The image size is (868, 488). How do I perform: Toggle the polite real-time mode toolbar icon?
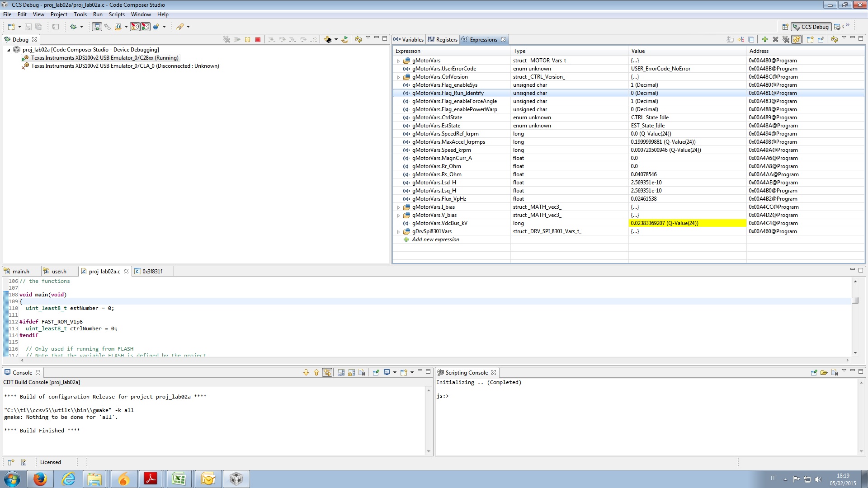click(x=145, y=27)
